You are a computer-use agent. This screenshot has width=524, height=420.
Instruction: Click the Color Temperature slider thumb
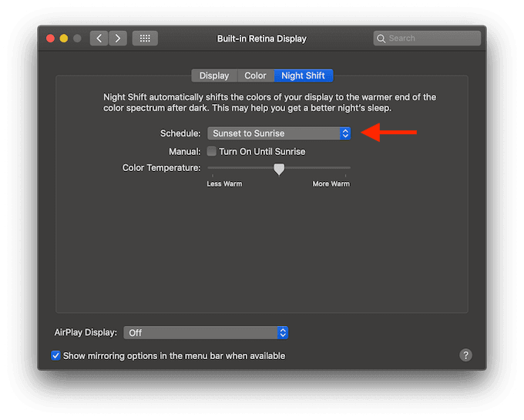279,170
